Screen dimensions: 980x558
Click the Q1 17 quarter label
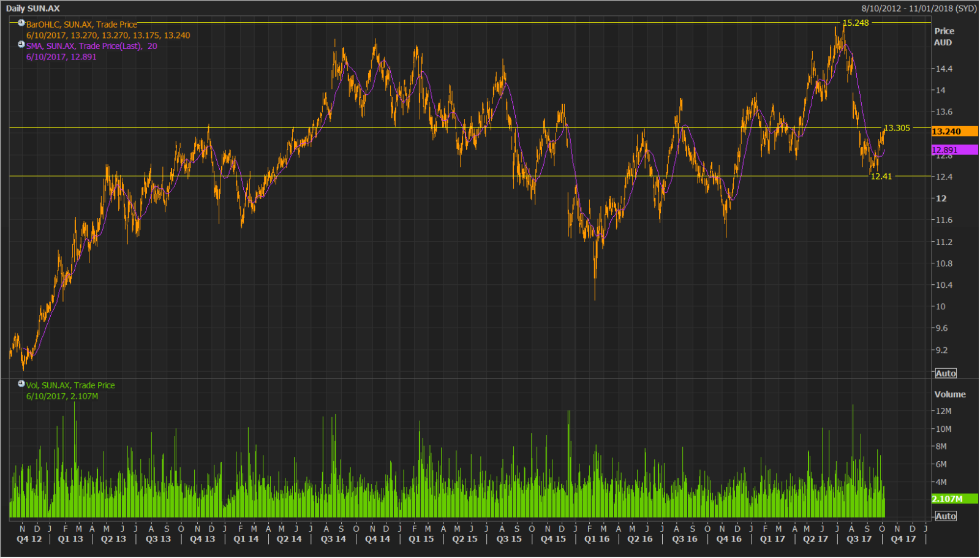pos(772,539)
